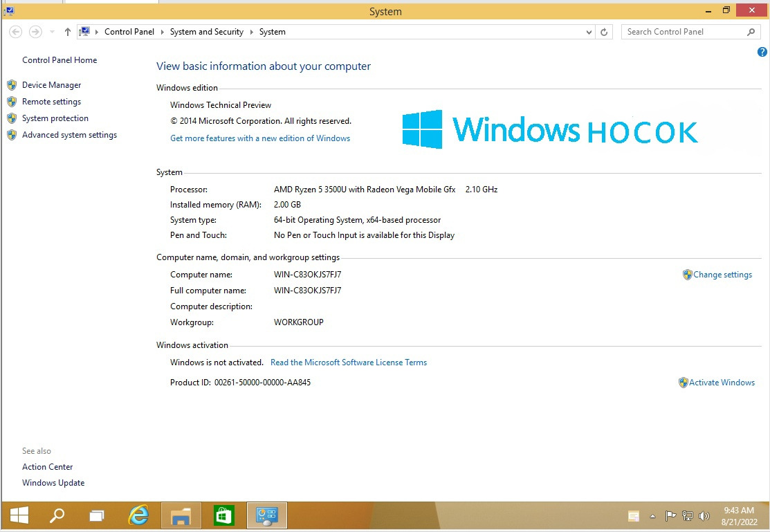Refresh the System page
The image size is (770, 532).
click(x=604, y=33)
